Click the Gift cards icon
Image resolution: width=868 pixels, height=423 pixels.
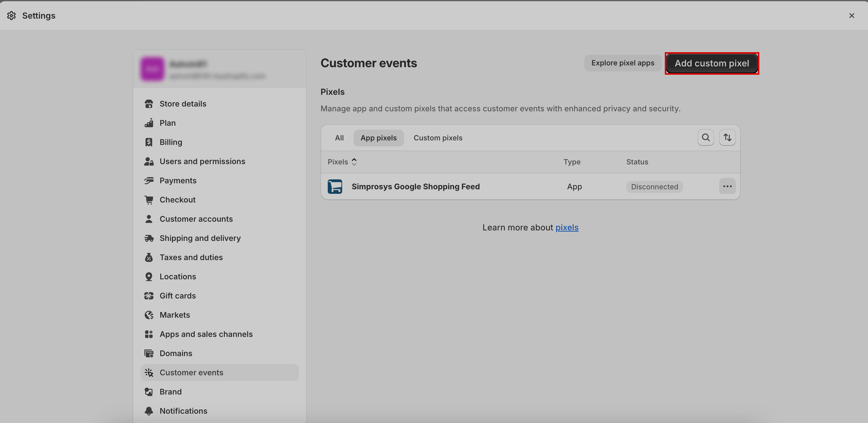point(149,296)
